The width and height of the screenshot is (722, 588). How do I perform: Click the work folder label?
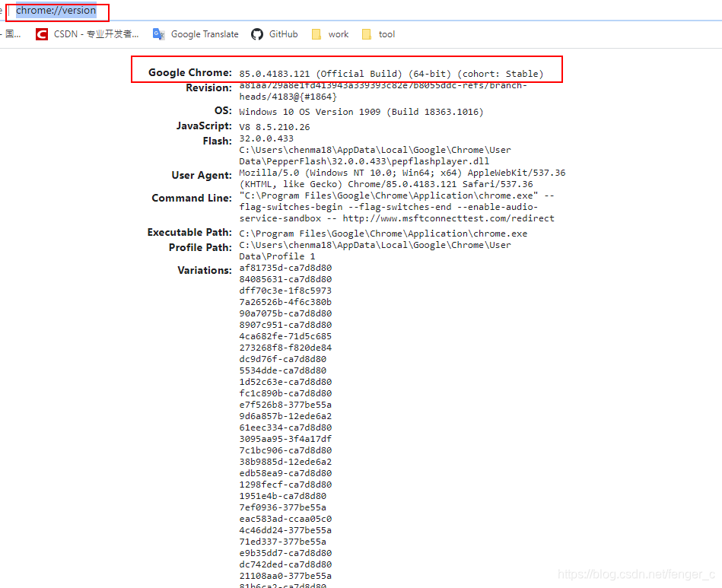point(339,34)
